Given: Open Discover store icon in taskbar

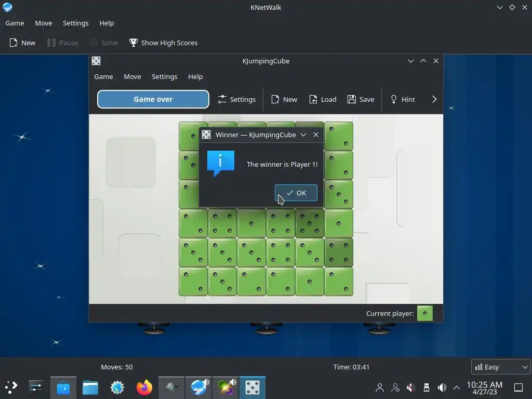Looking at the screenshot, I should (63, 388).
